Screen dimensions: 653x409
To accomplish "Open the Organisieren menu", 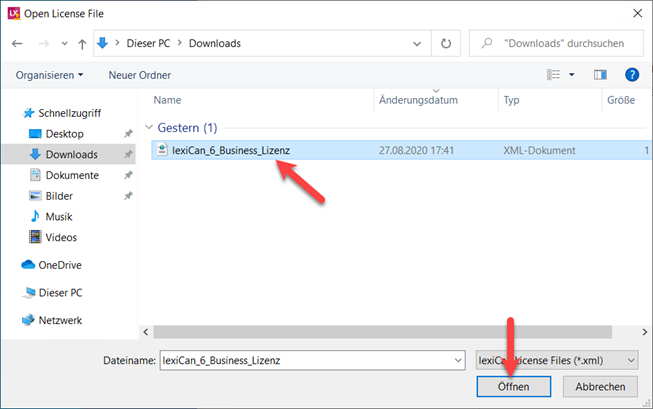I will pyautogui.click(x=49, y=75).
